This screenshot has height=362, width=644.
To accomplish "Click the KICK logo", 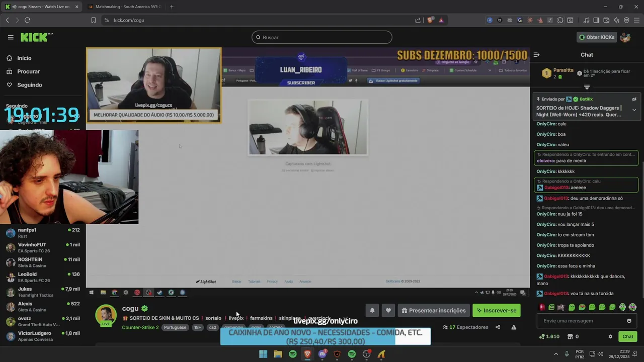I will pyautogui.click(x=36, y=37).
